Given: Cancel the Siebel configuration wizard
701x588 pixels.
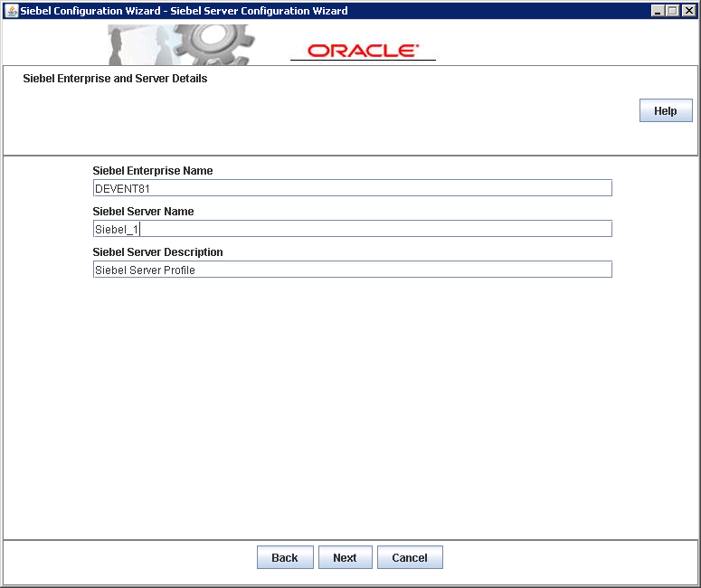Looking at the screenshot, I should click(x=410, y=557).
